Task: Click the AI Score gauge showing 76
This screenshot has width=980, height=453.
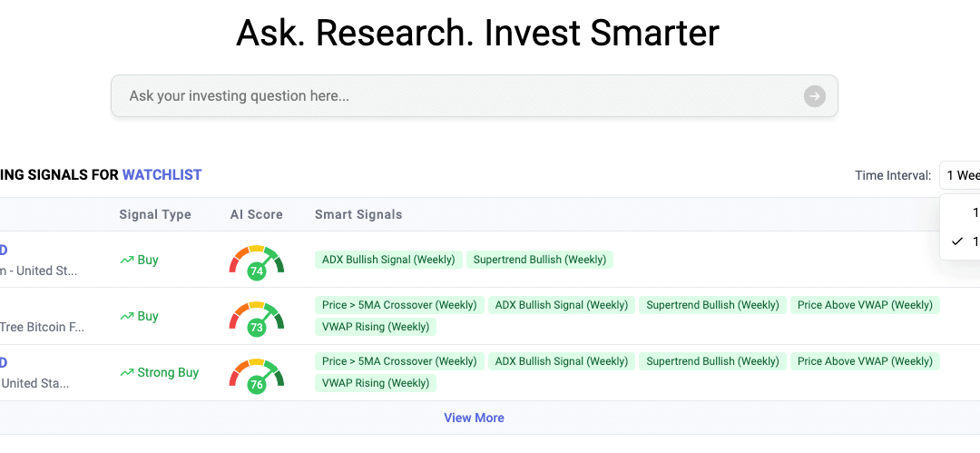Action: pos(256,374)
